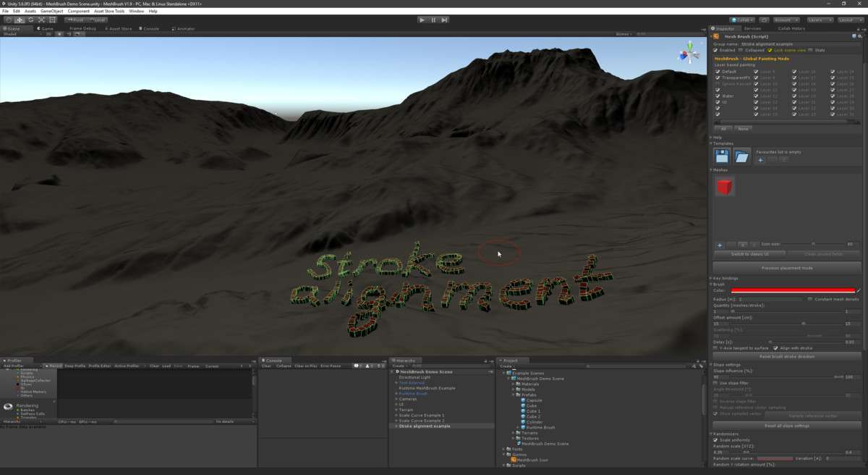
Task: Open the File menu
Action: [6, 12]
